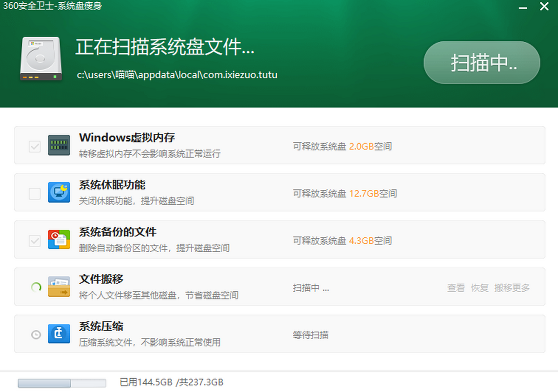
Task: Click the 文件搬移 folder icon
Action: pyautogui.click(x=59, y=287)
